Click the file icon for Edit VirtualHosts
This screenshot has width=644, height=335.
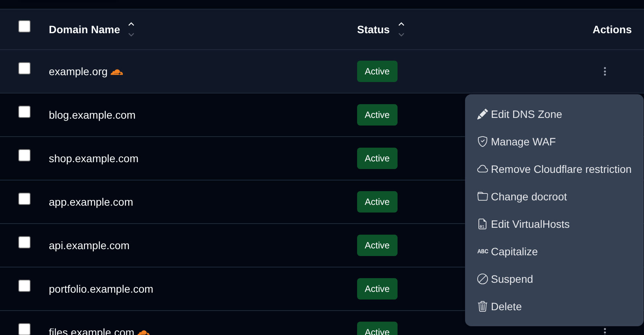483,224
